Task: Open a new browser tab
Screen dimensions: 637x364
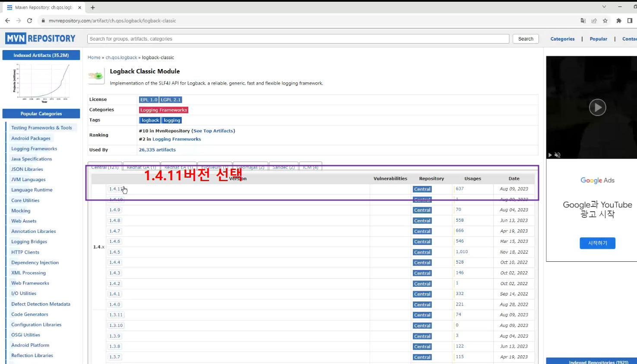Action: tap(92, 7)
